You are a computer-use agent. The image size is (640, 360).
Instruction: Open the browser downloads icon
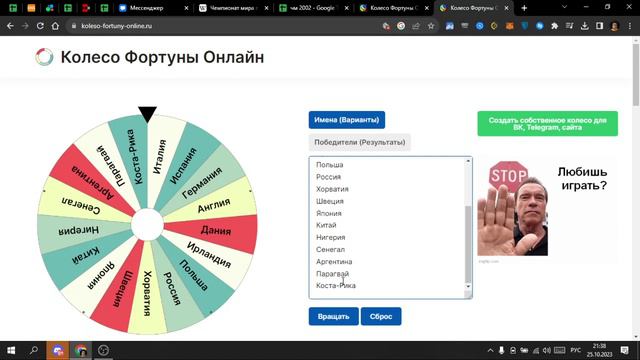584,26
